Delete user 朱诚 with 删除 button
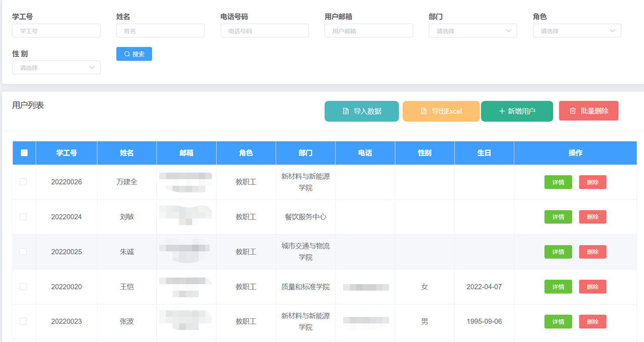The height and width of the screenshot is (342, 644). 593,252
